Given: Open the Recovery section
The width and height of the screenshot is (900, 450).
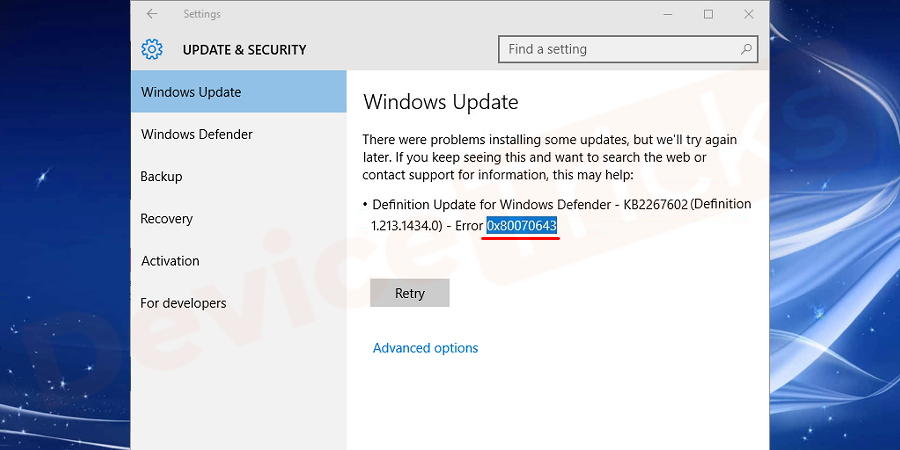Looking at the screenshot, I should (x=239, y=219).
